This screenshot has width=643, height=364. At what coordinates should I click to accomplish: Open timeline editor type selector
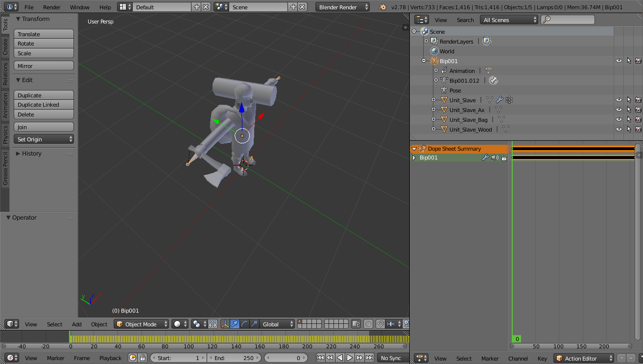pyautogui.click(x=12, y=358)
